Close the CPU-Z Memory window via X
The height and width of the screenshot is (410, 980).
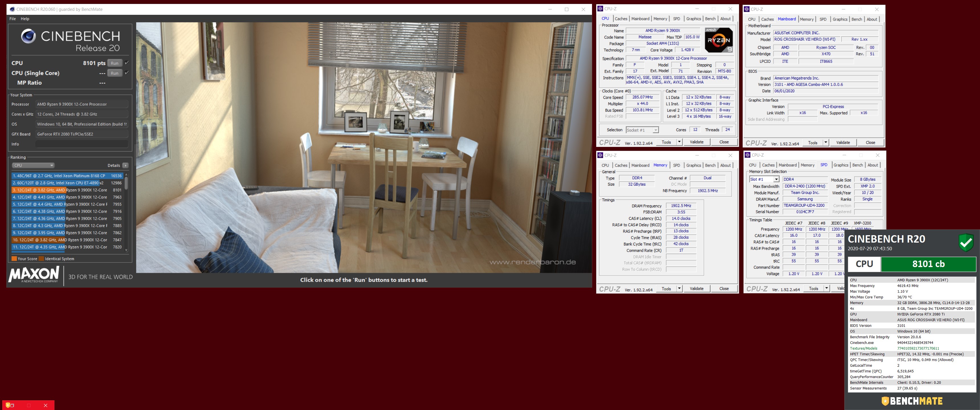[x=730, y=155]
